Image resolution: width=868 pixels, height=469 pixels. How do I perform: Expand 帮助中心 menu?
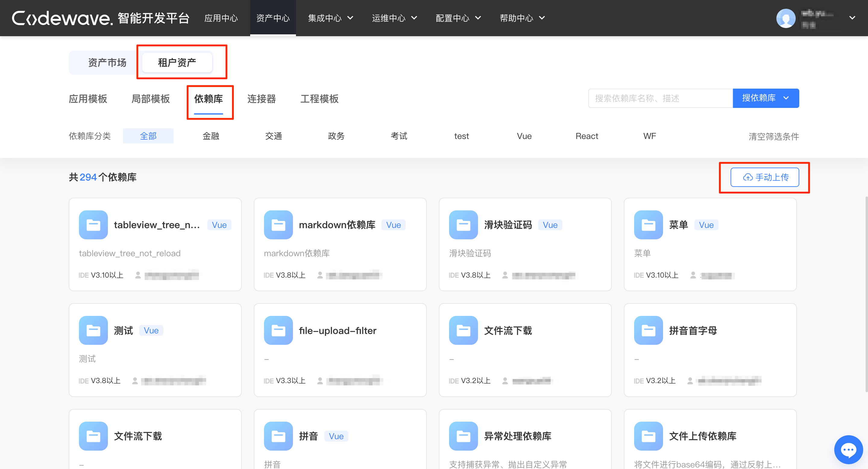522,18
